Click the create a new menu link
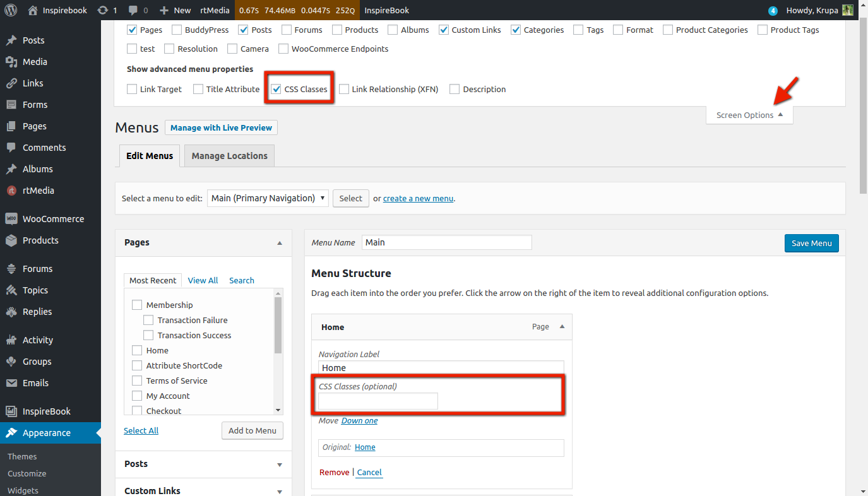The width and height of the screenshot is (868, 496). (418, 198)
